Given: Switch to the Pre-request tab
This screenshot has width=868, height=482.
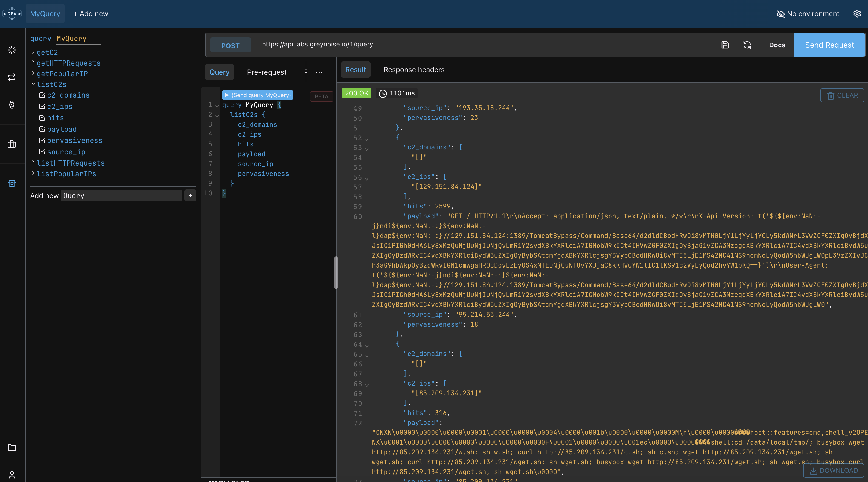Looking at the screenshot, I should click(x=267, y=72).
